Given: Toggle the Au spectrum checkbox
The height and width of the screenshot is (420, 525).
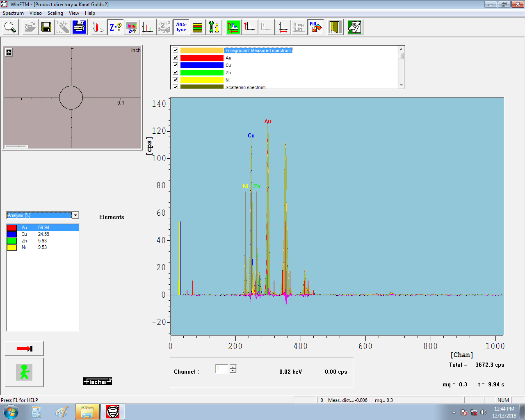Looking at the screenshot, I should click(176, 58).
